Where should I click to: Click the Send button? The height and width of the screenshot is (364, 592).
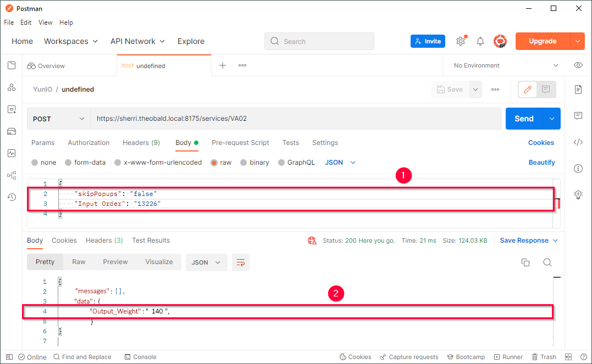524,119
